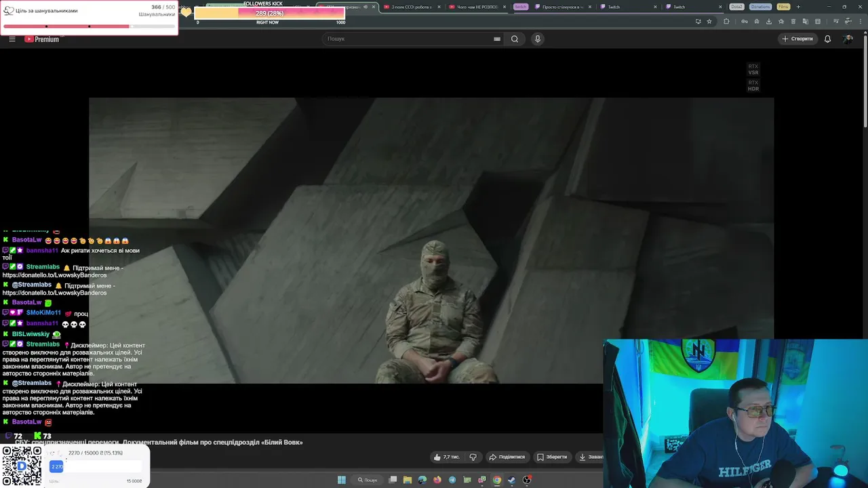Save the video with Зберегти
868x488 pixels.
[552, 457]
